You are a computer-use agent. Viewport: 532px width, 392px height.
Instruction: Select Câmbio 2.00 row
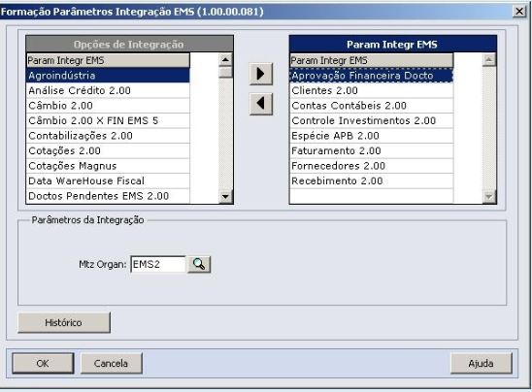(108, 106)
